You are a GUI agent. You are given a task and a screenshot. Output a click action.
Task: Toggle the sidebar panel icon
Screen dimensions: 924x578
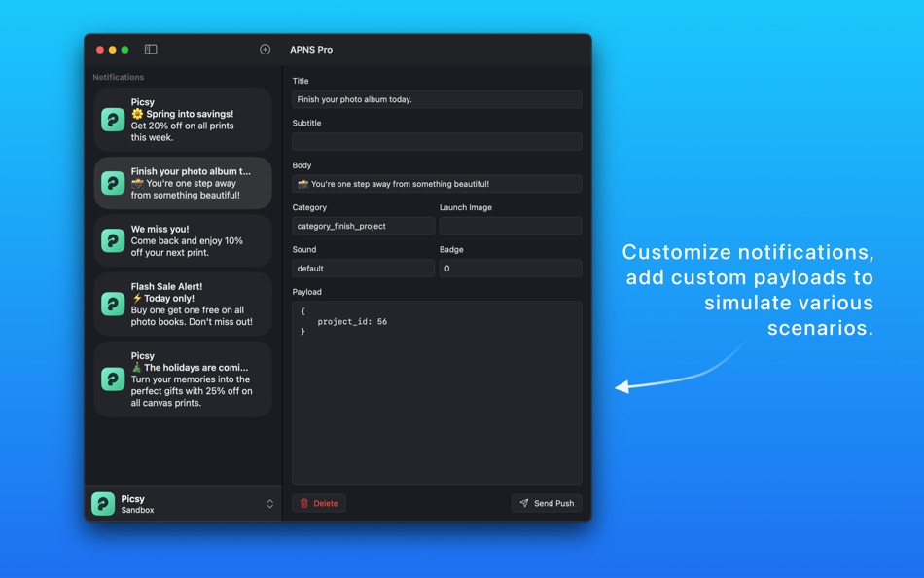[151, 49]
